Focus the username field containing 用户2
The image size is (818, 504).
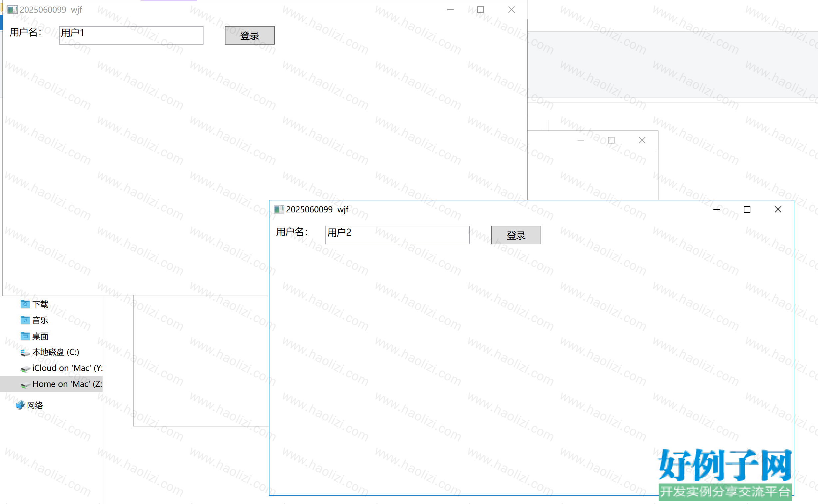(397, 235)
